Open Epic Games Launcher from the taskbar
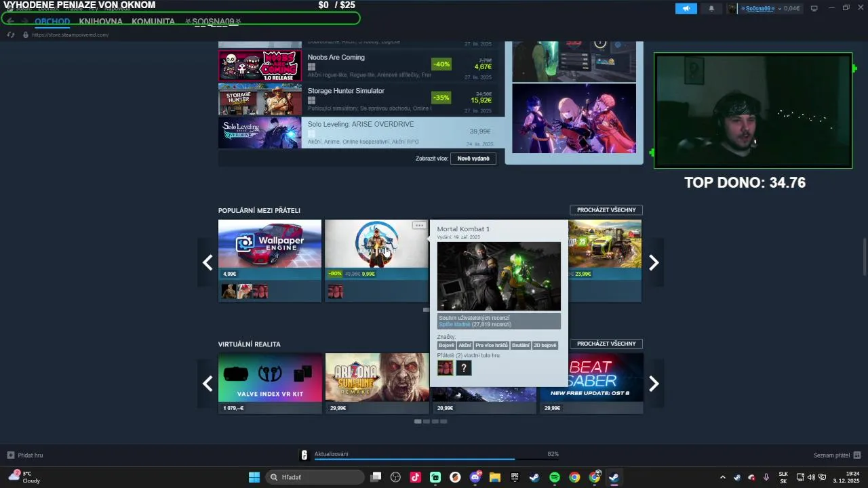 pos(515,477)
